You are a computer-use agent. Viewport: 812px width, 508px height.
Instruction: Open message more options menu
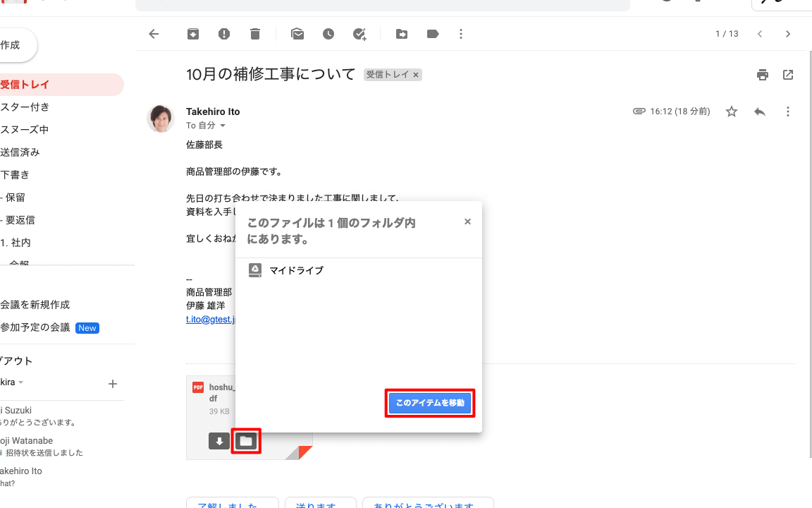pos(787,111)
